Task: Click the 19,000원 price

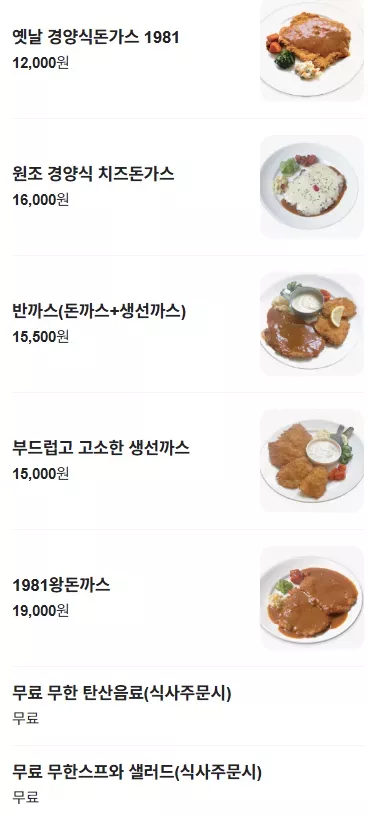Action: point(41,610)
